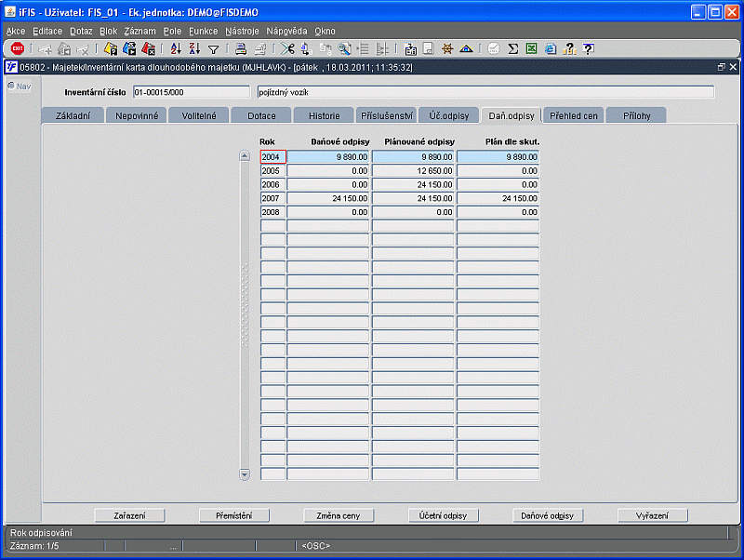The image size is (744, 560).
Task: Switch to the Příslušenství tab
Action: click(x=387, y=115)
